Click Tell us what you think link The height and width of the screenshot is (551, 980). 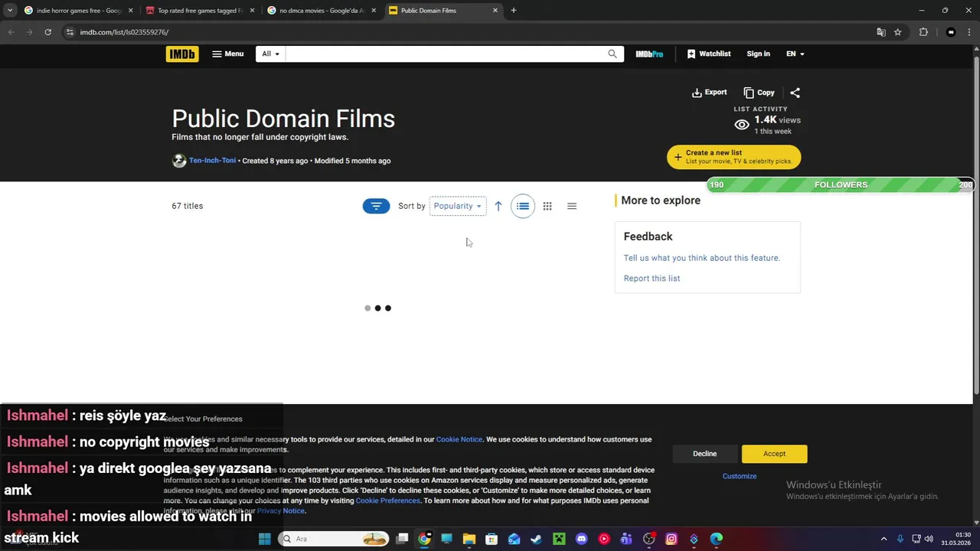[x=702, y=258]
